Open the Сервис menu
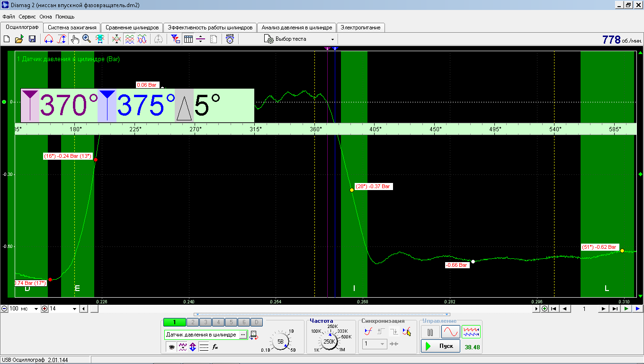The image size is (644, 364). 27,17
